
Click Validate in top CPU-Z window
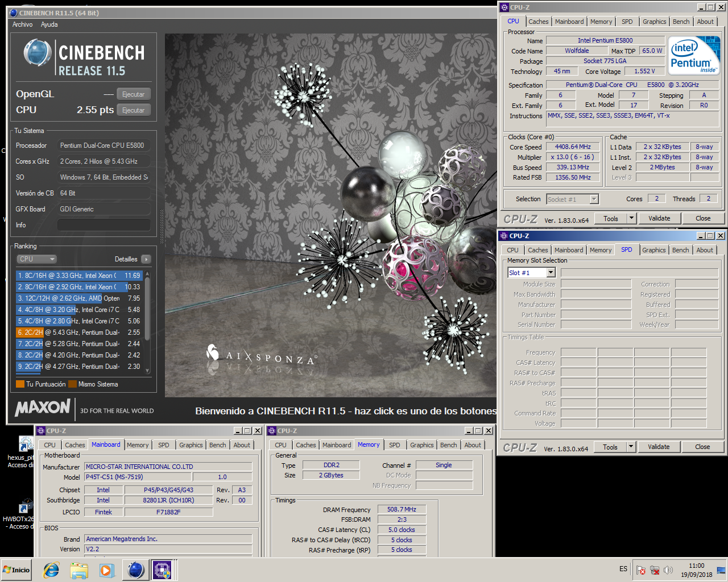(x=659, y=218)
